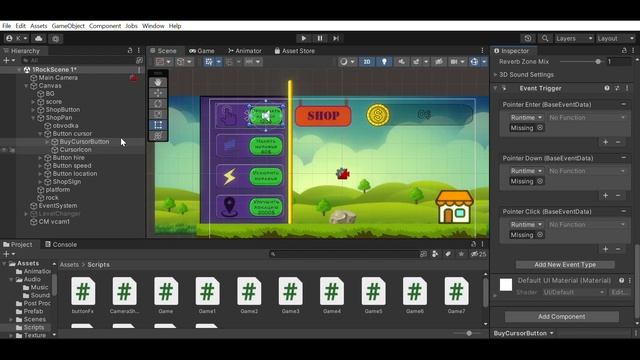Pick object for Missing field in Pointer Enter
The width and height of the screenshot is (640, 360).
540,128
